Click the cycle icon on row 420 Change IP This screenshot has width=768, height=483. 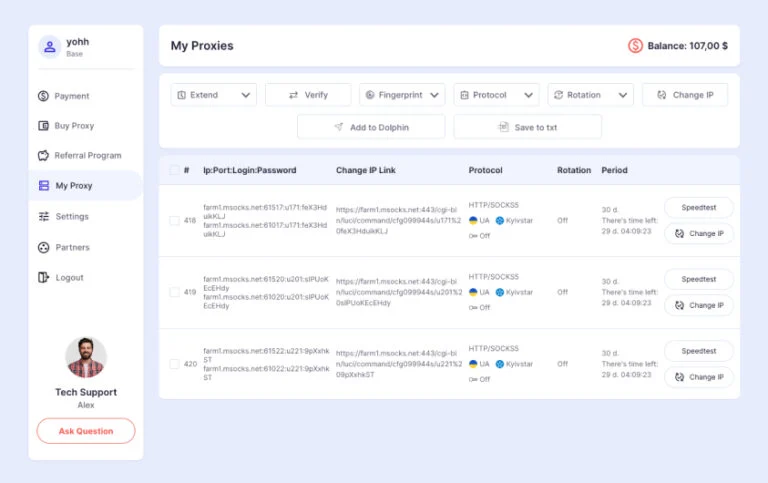(679, 377)
